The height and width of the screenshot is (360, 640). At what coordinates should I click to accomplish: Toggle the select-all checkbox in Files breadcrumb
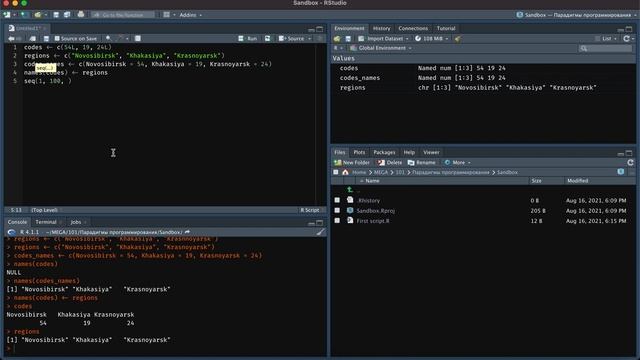336,172
